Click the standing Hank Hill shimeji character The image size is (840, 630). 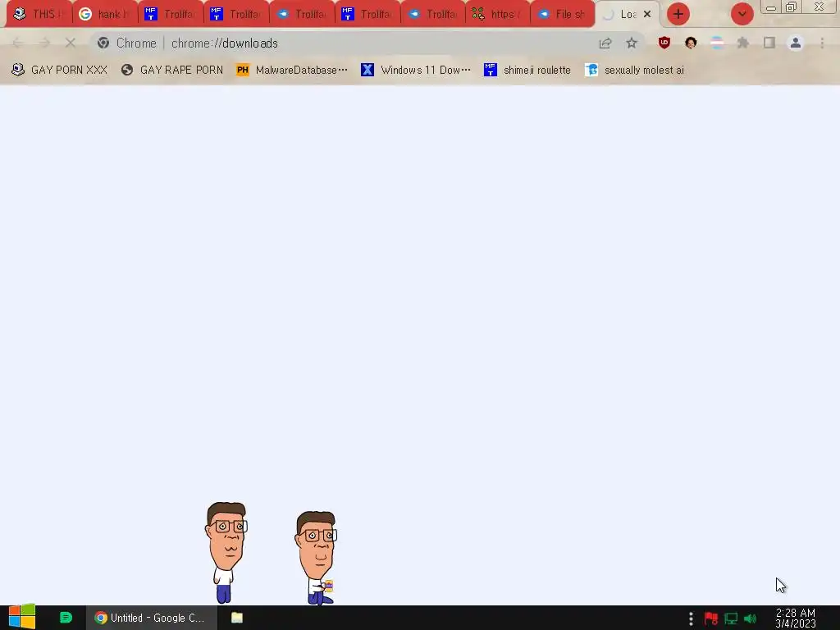[226, 552]
